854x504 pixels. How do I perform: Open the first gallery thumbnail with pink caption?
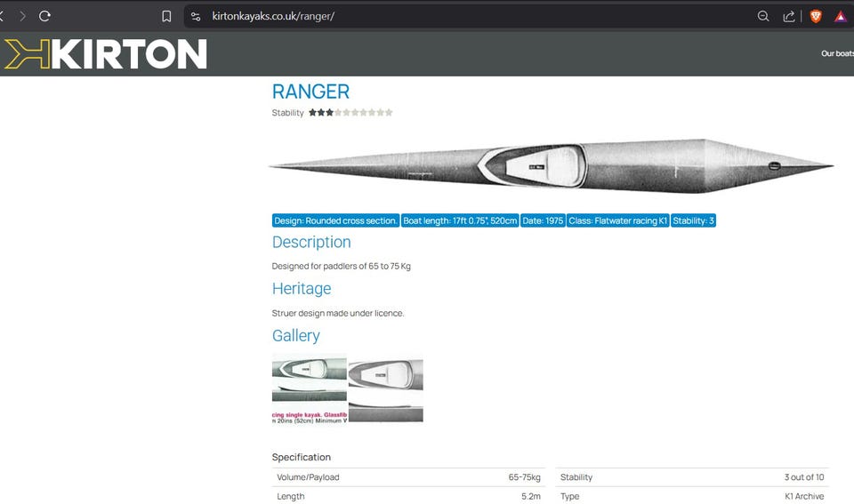pyautogui.click(x=310, y=388)
